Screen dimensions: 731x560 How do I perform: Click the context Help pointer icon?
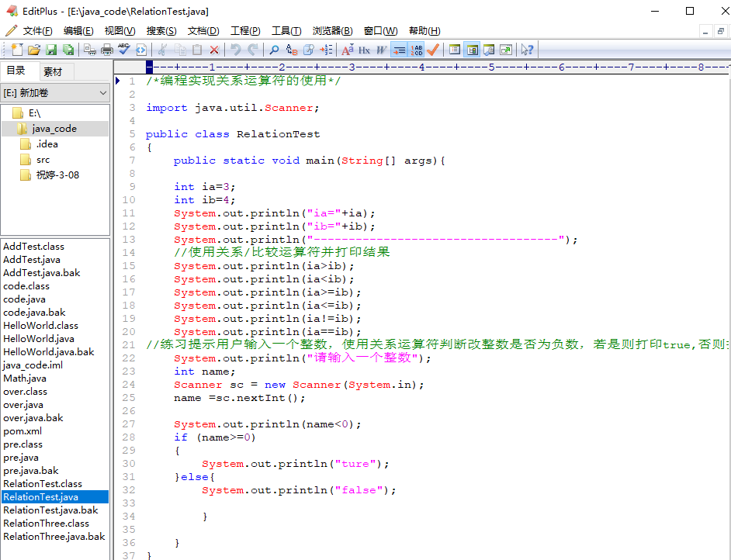[x=527, y=50]
